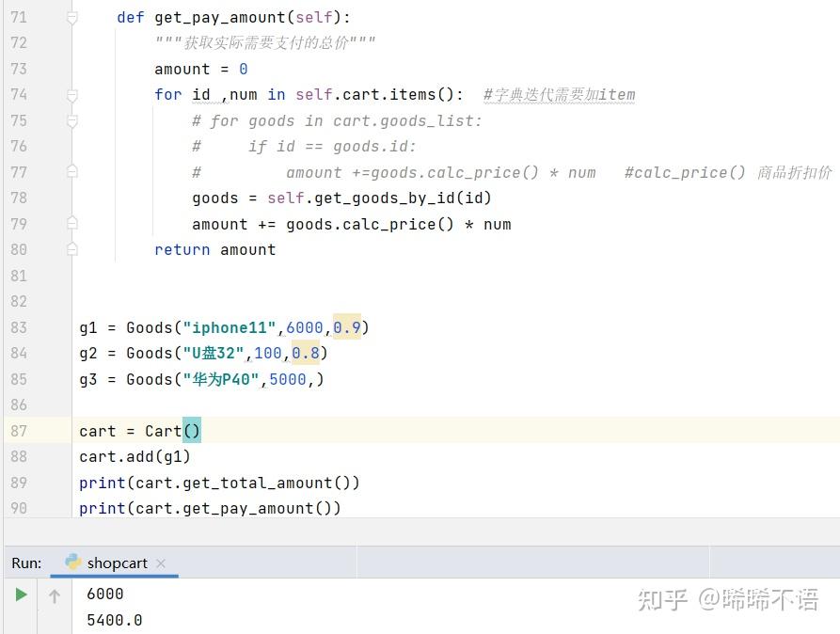Click goods.calc_price() on line 79
The image size is (840, 634).
[370, 225]
